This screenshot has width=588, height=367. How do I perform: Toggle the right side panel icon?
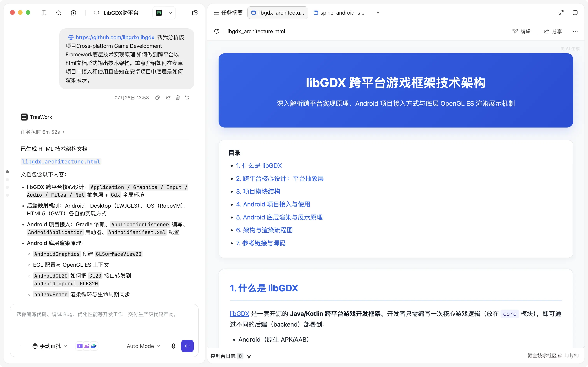click(x=575, y=13)
